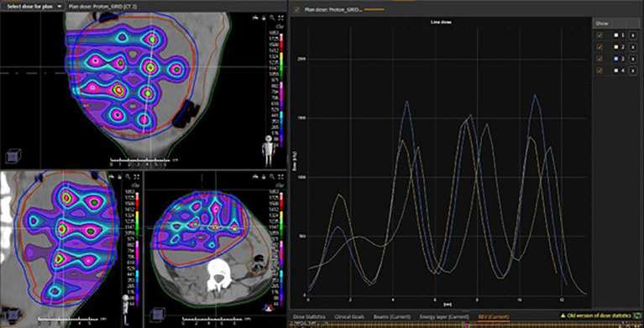Viewport: 644px width, 328px height.
Task: Open the Energy layer (Current) tab
Action: [x=444, y=316]
